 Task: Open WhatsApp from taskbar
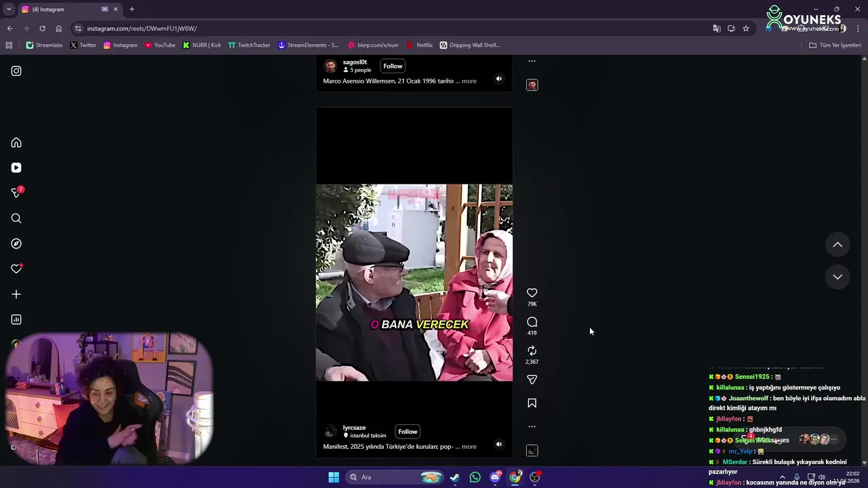click(475, 477)
